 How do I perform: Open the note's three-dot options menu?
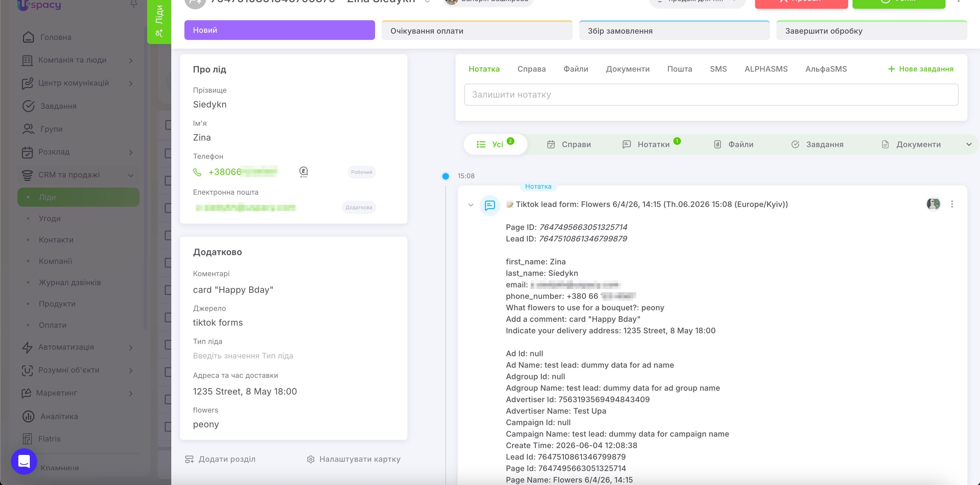(952, 204)
